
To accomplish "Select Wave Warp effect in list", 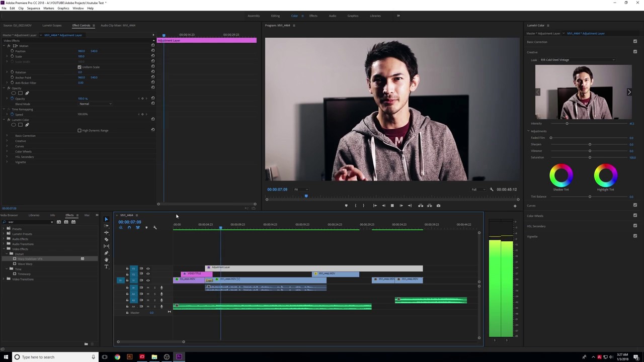I will (25, 264).
